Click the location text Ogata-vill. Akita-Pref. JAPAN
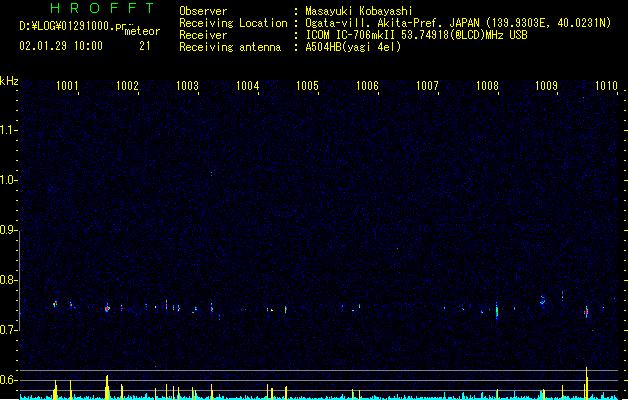629x400 pixels. click(x=392, y=23)
